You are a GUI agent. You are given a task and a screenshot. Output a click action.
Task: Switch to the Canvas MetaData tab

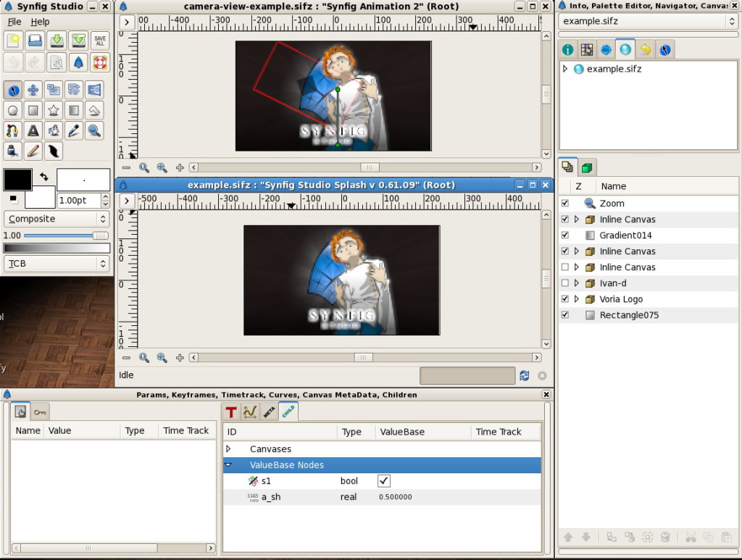(x=269, y=412)
